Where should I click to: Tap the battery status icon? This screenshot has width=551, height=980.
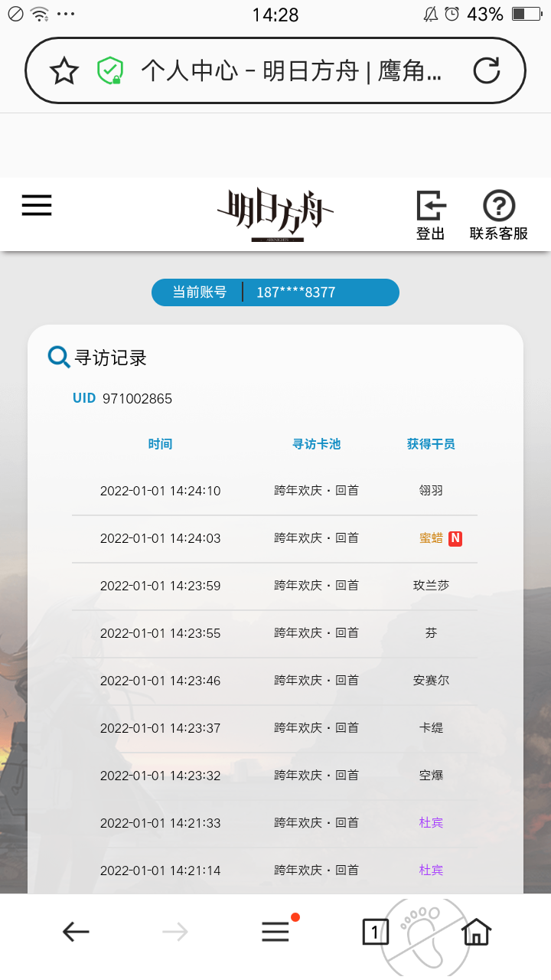tap(527, 14)
